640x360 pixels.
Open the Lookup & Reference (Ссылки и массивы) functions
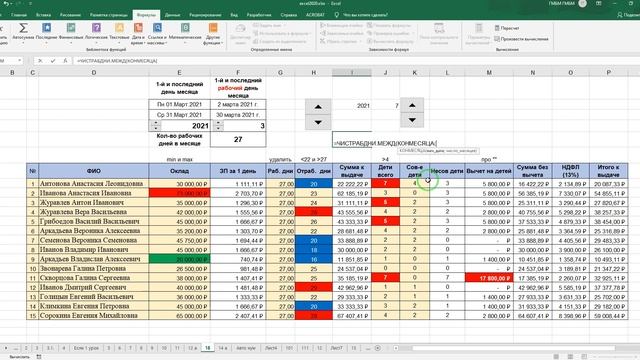(157, 33)
